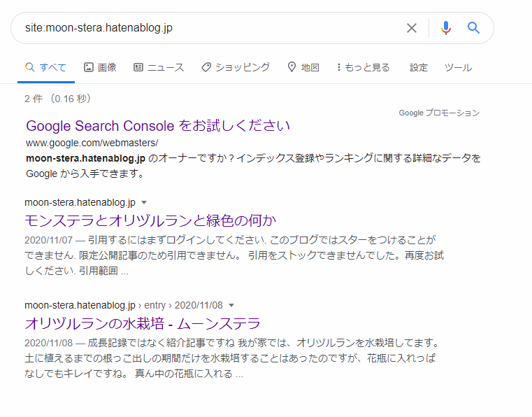Switch to the 画像 tab

coord(100,67)
